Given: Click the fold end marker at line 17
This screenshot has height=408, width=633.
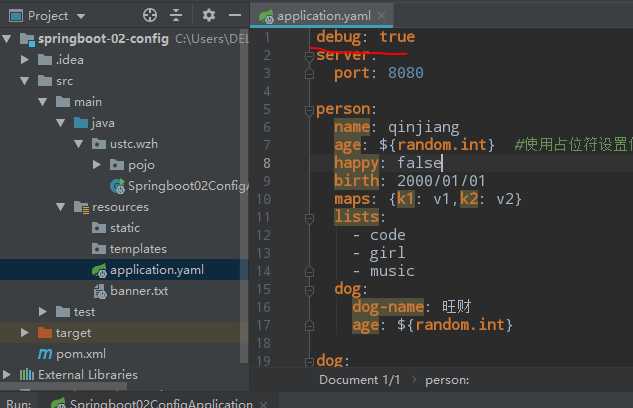Looking at the screenshot, I should (309, 326).
